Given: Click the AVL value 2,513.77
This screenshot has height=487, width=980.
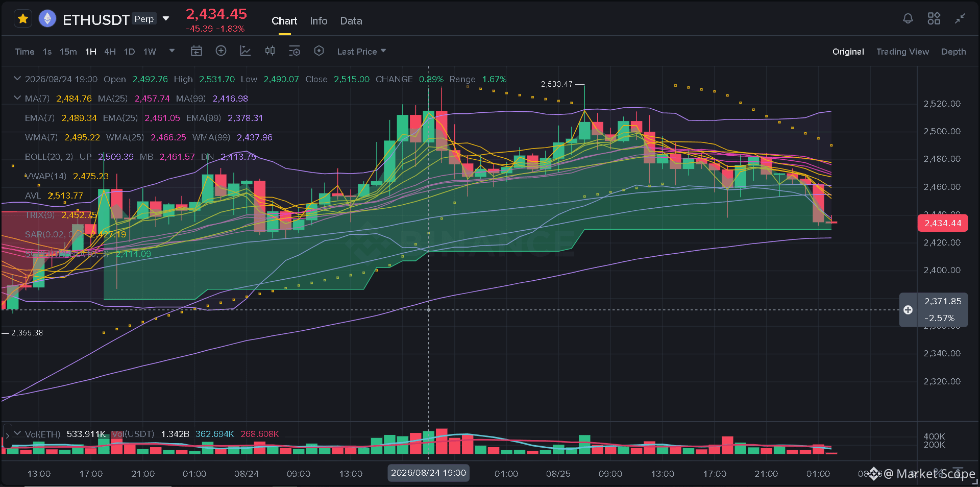Looking at the screenshot, I should tap(65, 196).
